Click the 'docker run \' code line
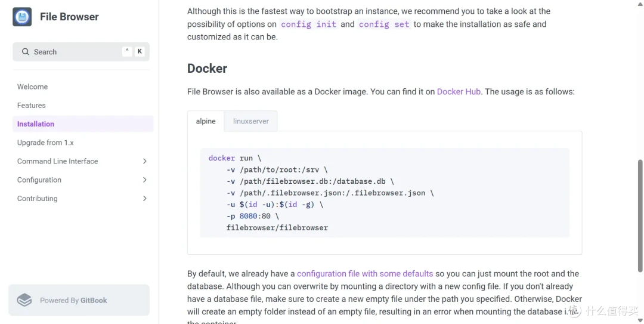 tap(234, 158)
